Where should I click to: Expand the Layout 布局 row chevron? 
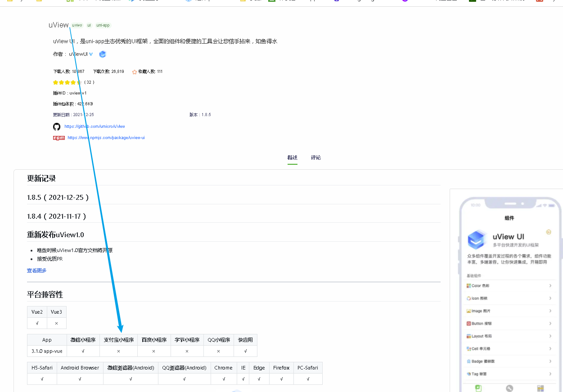point(550,336)
